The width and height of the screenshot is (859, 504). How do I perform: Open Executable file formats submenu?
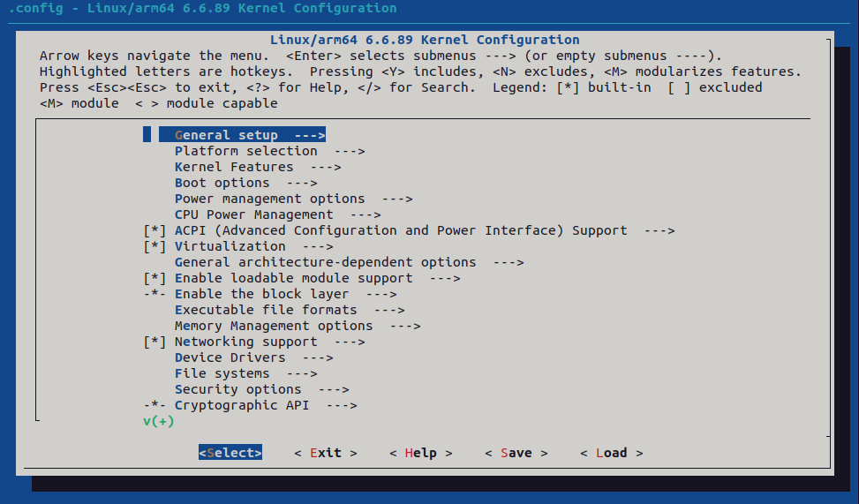pos(266,310)
